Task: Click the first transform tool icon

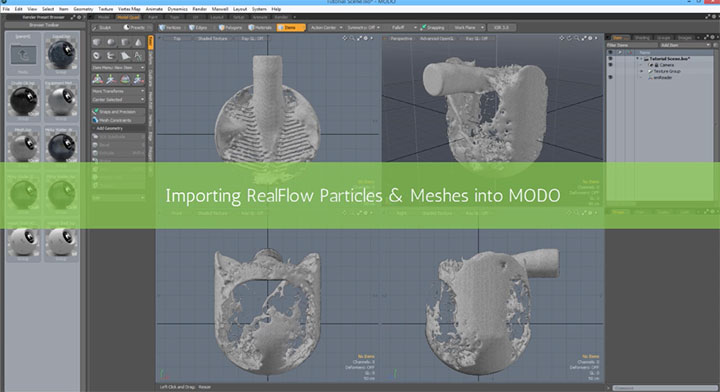Action: 97,79
